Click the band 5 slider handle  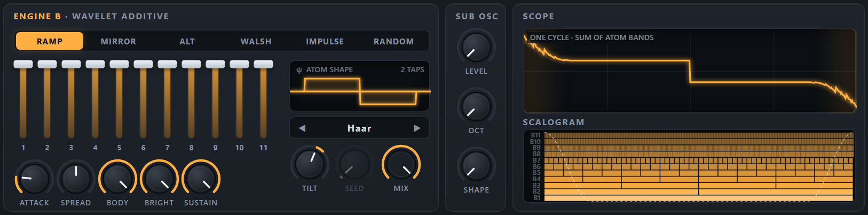[119, 64]
